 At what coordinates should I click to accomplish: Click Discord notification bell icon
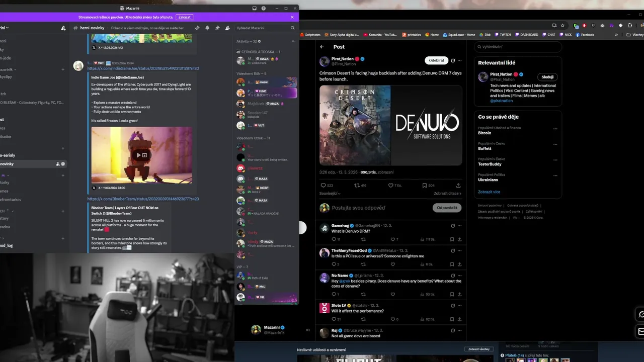click(207, 28)
